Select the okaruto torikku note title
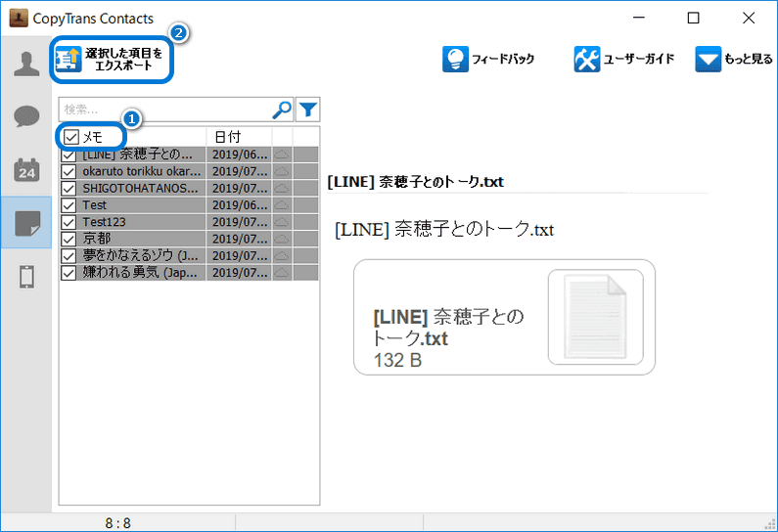 [141, 171]
